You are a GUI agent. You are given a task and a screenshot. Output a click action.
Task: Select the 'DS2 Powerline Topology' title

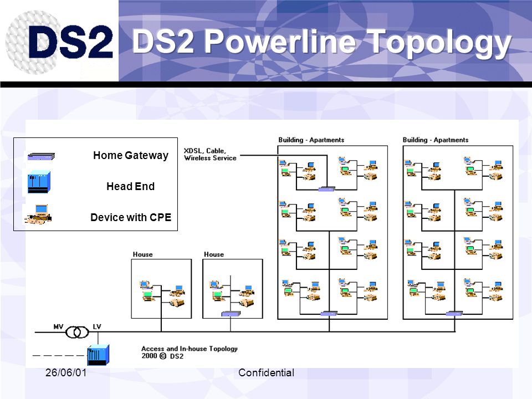tap(321, 43)
